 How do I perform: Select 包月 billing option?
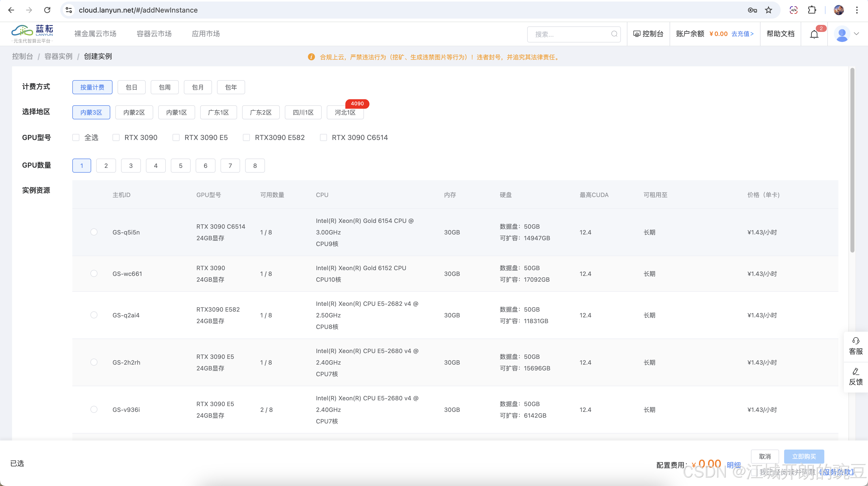point(198,87)
